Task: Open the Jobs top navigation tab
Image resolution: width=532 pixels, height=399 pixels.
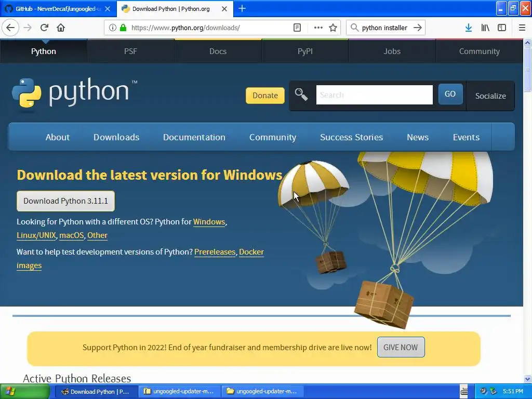Action: 392,51
